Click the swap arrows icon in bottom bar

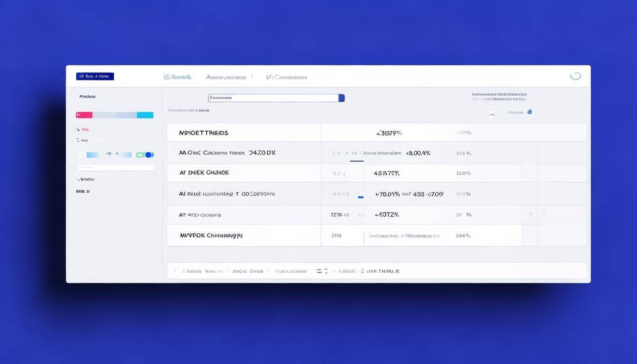coord(319,271)
